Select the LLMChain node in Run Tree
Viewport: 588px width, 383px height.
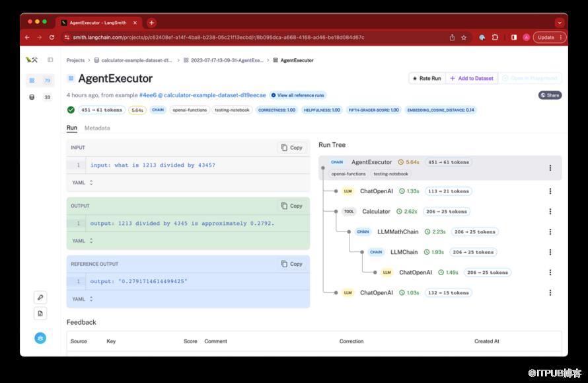tap(404, 252)
